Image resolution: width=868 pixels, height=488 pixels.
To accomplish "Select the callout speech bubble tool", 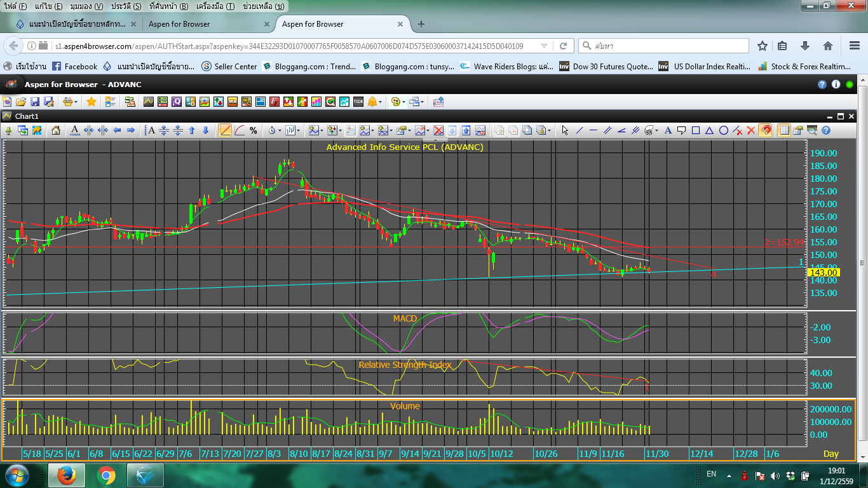I will [x=681, y=130].
